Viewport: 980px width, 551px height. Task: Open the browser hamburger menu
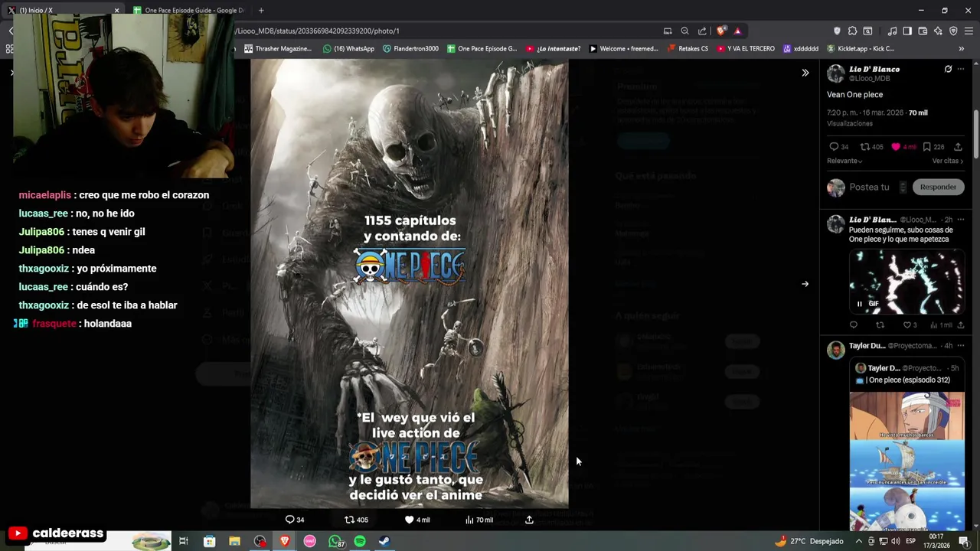pos(969,31)
